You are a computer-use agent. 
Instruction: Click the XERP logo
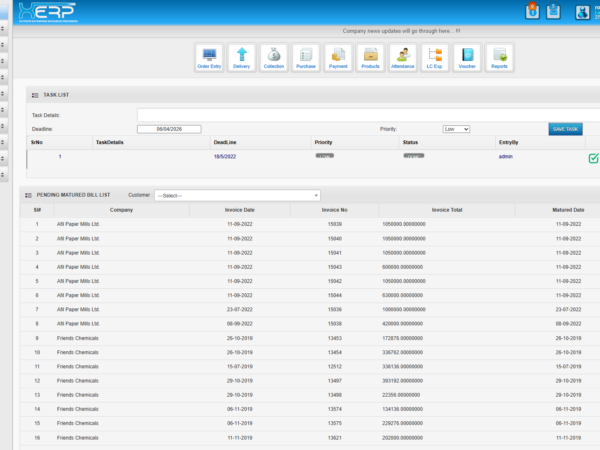pyautogui.click(x=48, y=12)
